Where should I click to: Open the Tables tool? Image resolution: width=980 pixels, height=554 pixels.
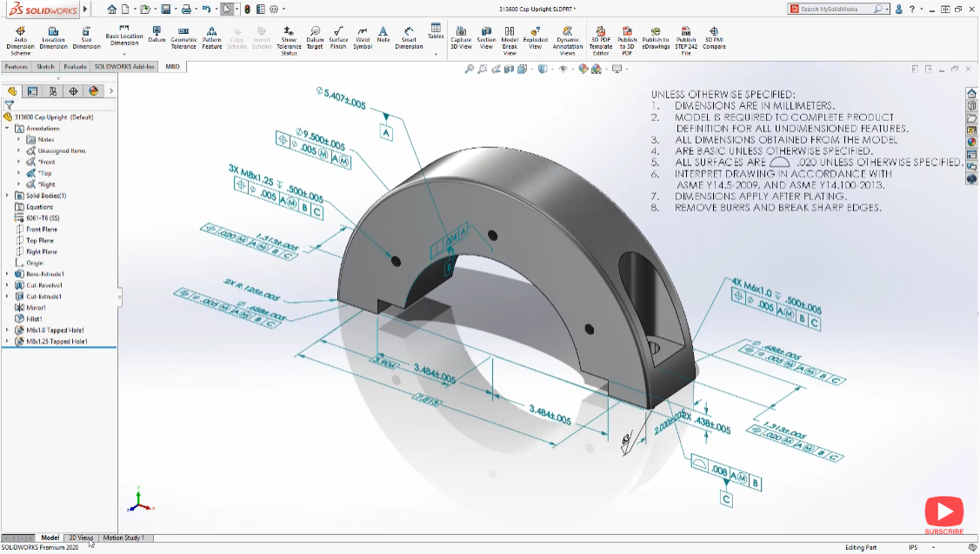pyautogui.click(x=436, y=31)
